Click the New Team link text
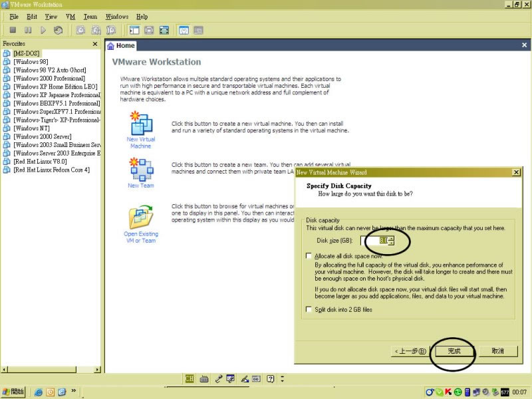 pos(141,186)
